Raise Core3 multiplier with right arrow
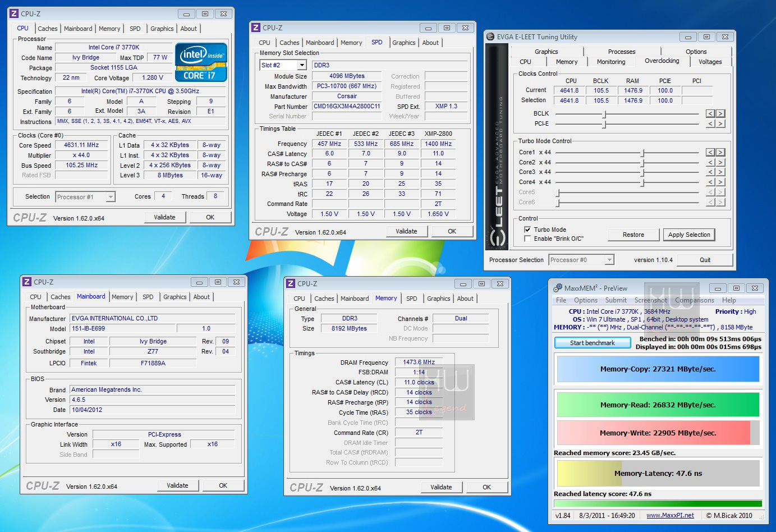The image size is (776, 532). pyautogui.click(x=720, y=172)
